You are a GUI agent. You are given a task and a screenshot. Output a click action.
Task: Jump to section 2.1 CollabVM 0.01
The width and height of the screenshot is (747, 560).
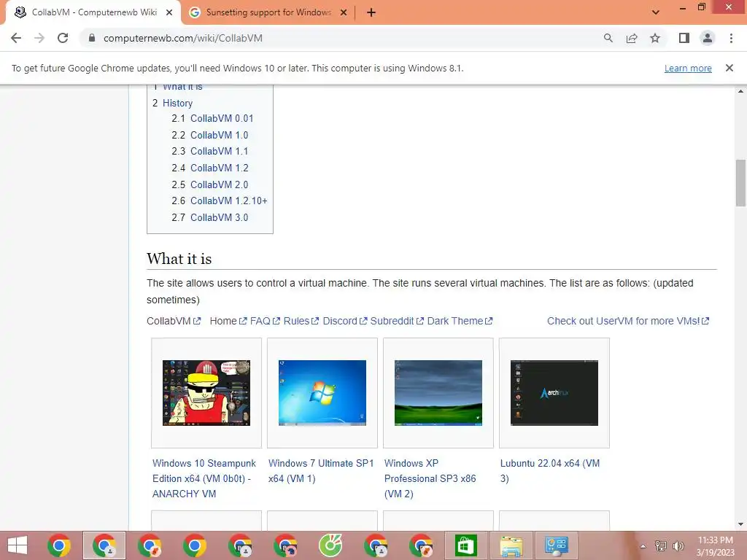222,118
